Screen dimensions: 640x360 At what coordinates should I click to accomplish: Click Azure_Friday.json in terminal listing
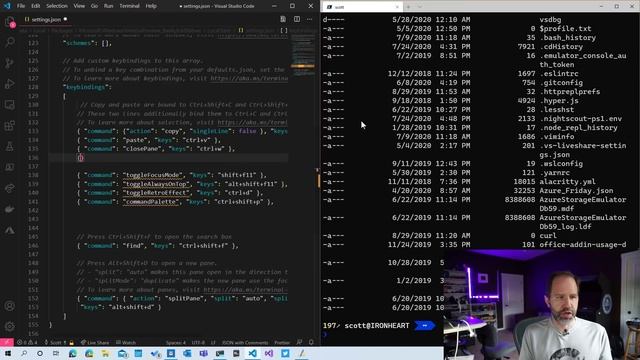pyautogui.click(x=576, y=191)
